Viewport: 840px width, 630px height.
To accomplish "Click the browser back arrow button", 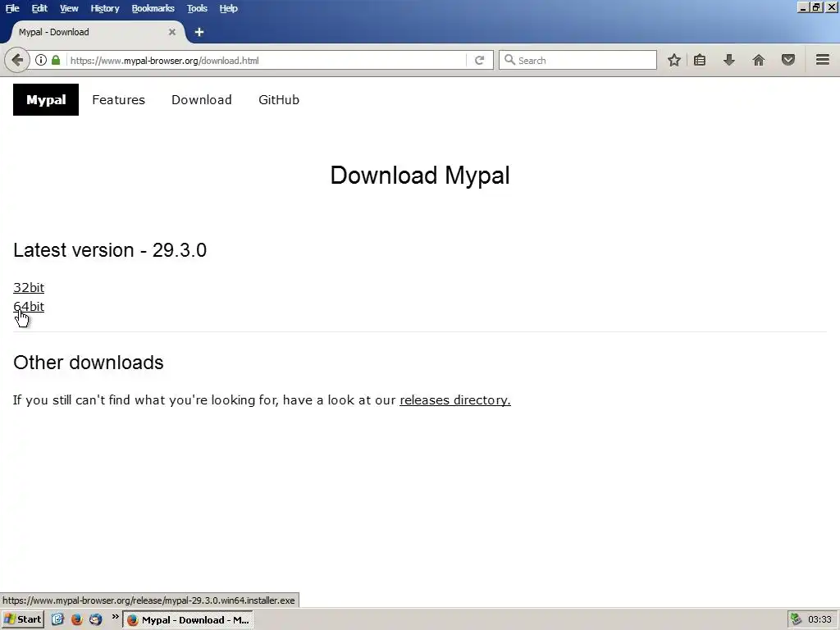I will click(17, 60).
